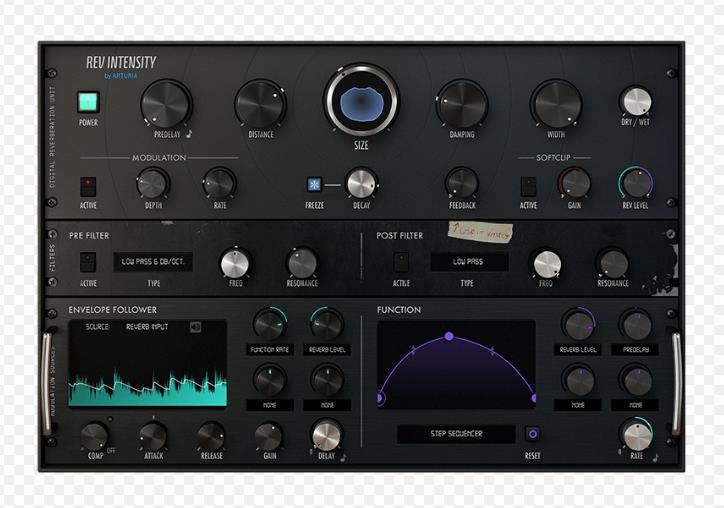
Task: Click the Function Reset button
Action: click(532, 434)
